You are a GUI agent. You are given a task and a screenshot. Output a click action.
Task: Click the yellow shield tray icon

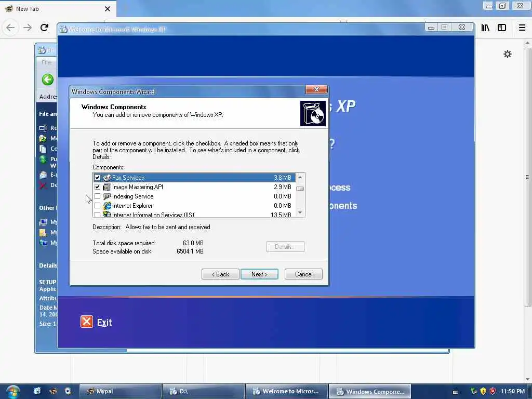point(483,391)
